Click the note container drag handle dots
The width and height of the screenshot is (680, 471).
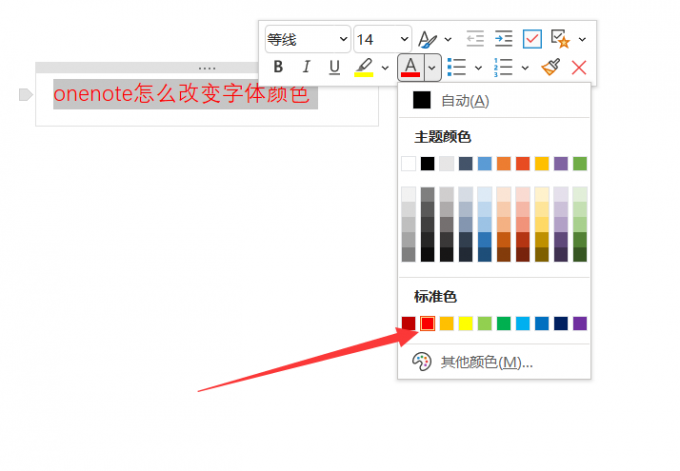(207, 68)
